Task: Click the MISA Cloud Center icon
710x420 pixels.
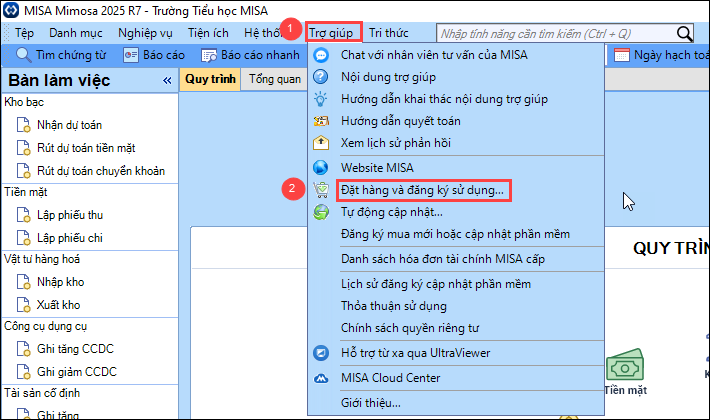Action: pos(321,378)
